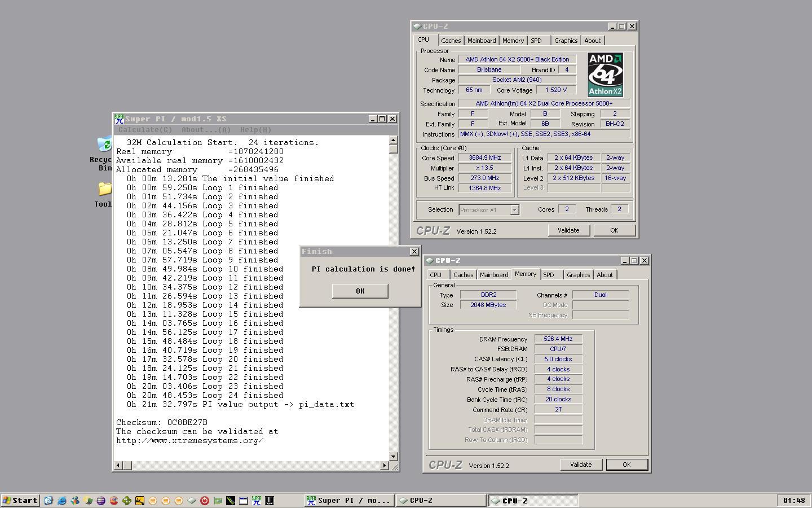This screenshot has height=508, width=812.
Task: Click CPU-Z CPU window title bar icon
Action: [x=417, y=26]
